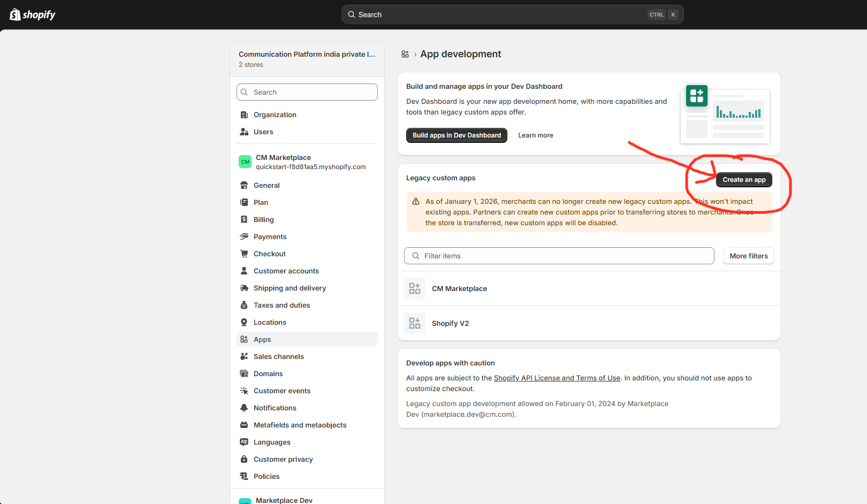Click the apps breadcrumb icon beside App development

coord(405,54)
